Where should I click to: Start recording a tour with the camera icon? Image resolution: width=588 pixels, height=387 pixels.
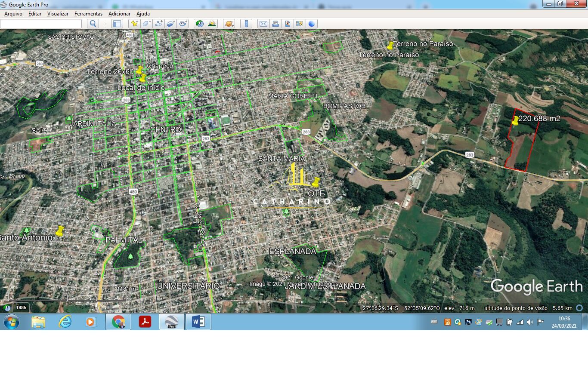pyautogui.click(x=183, y=24)
